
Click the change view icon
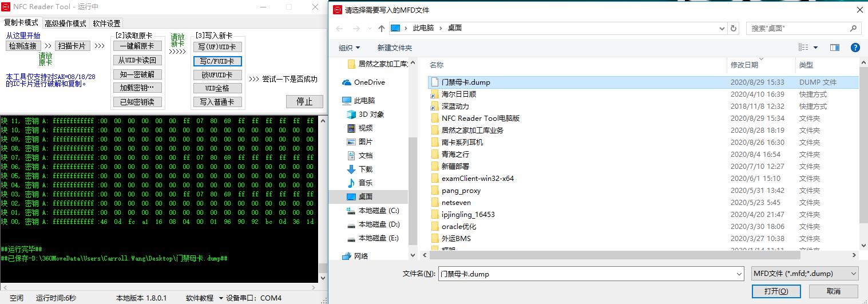(803, 48)
